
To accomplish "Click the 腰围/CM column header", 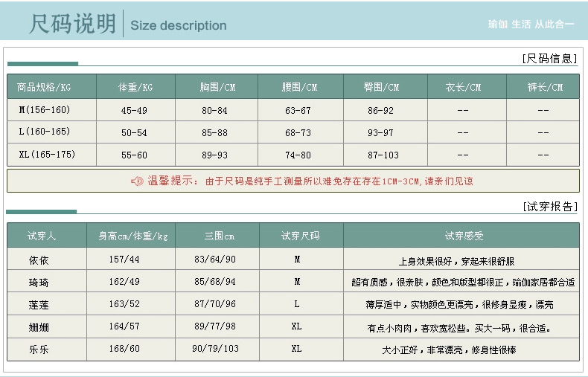I will click(x=299, y=87).
